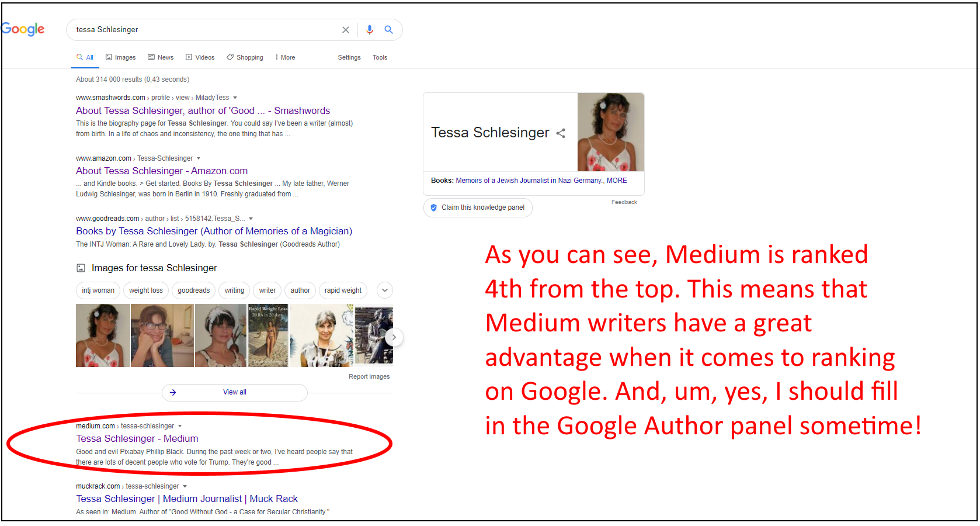Click Report images link
The width and height of the screenshot is (980, 526).
369,376
